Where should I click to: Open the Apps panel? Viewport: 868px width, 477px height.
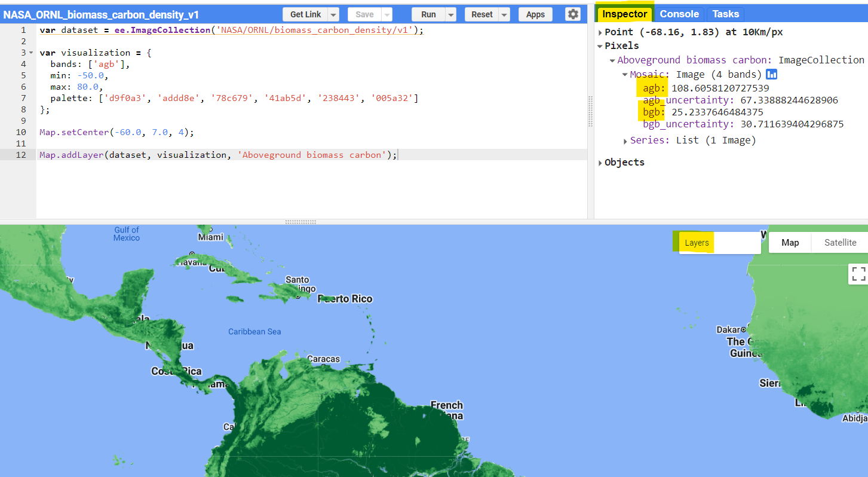535,14
